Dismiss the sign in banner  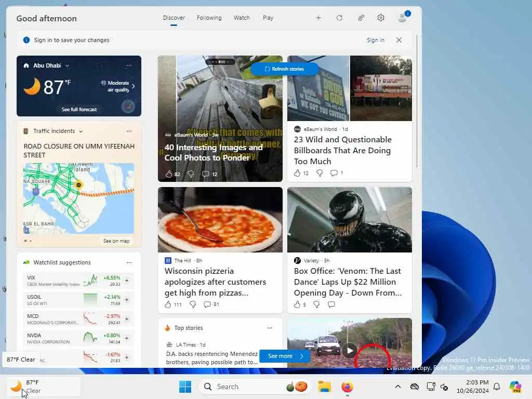coord(399,40)
